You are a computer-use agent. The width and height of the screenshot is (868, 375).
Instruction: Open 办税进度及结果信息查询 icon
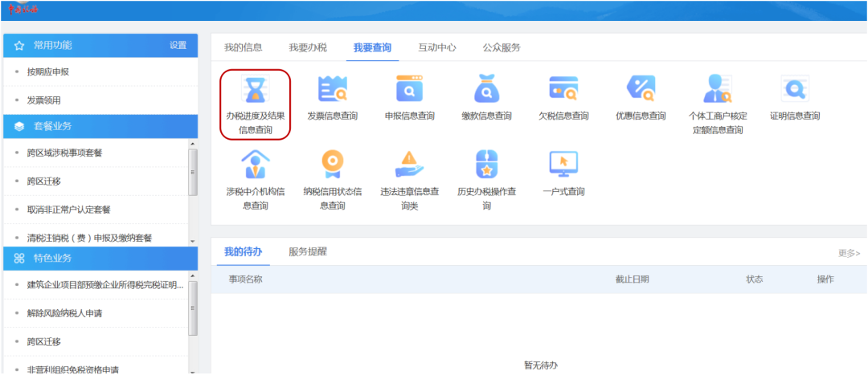pos(255,89)
